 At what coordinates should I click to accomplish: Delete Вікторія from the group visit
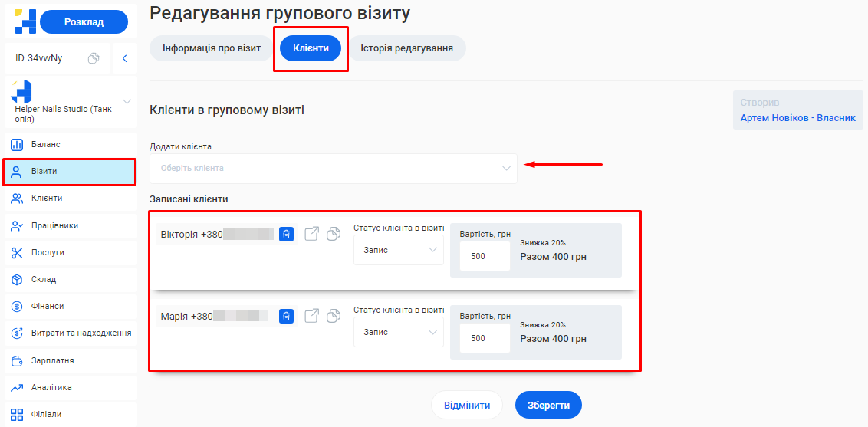(x=286, y=235)
